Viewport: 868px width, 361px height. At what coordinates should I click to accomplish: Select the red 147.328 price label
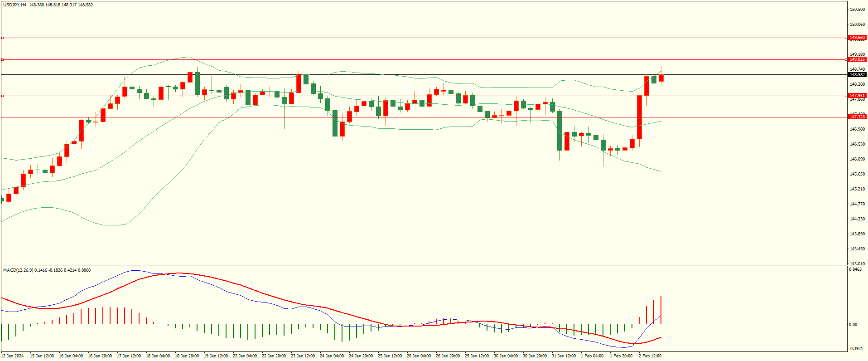857,117
